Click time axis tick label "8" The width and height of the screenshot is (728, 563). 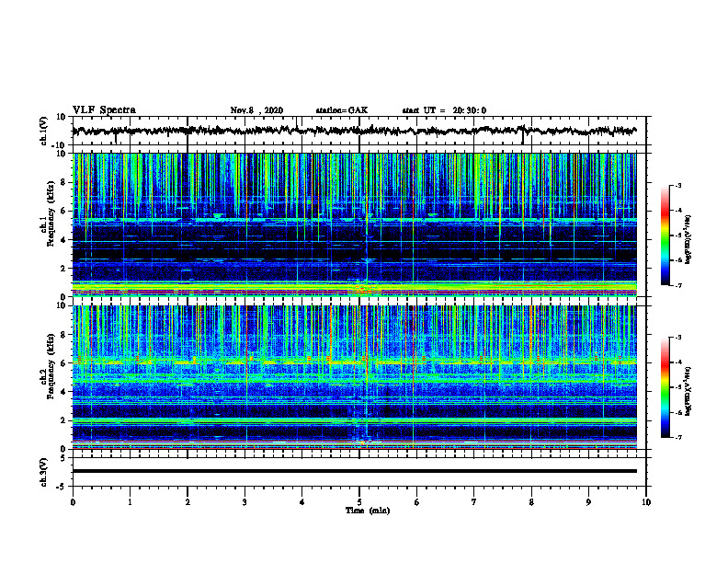531,502
